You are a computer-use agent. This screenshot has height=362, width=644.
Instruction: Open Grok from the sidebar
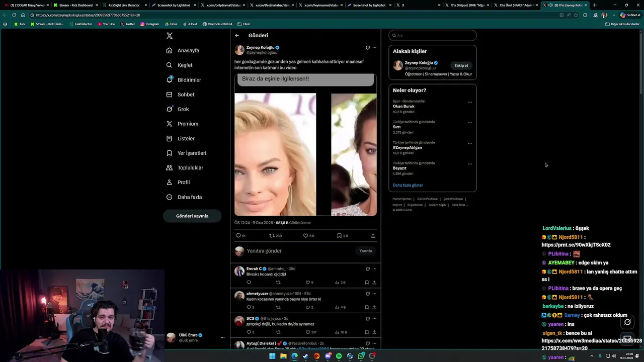point(178,109)
